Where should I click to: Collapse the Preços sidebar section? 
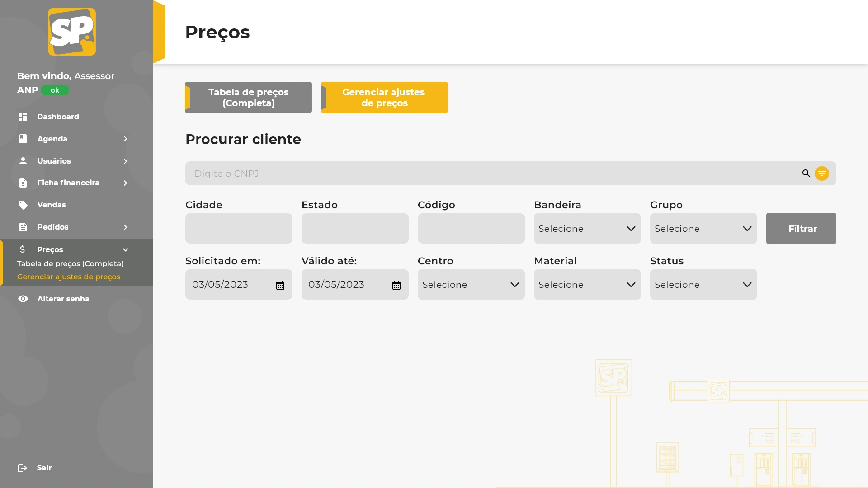(x=125, y=249)
